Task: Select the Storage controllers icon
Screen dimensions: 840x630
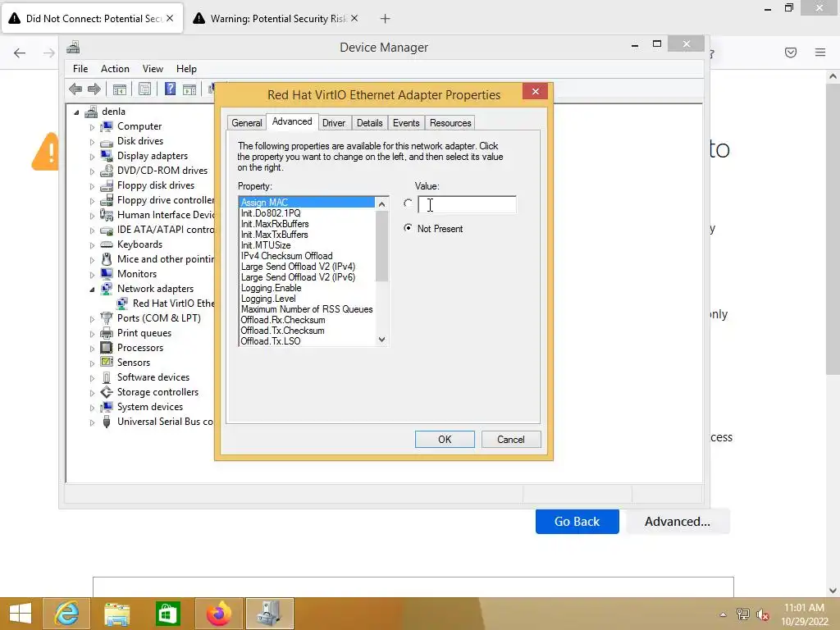Action: tap(107, 392)
